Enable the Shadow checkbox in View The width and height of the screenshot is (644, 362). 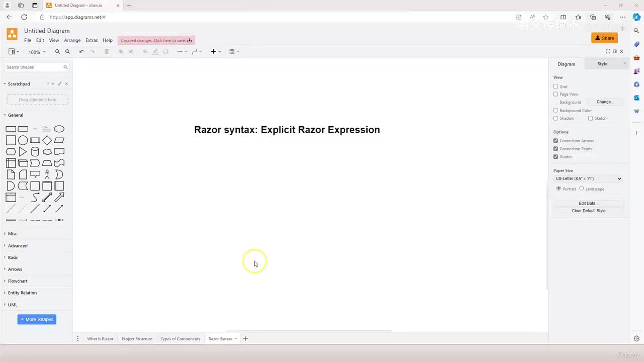coord(555,118)
